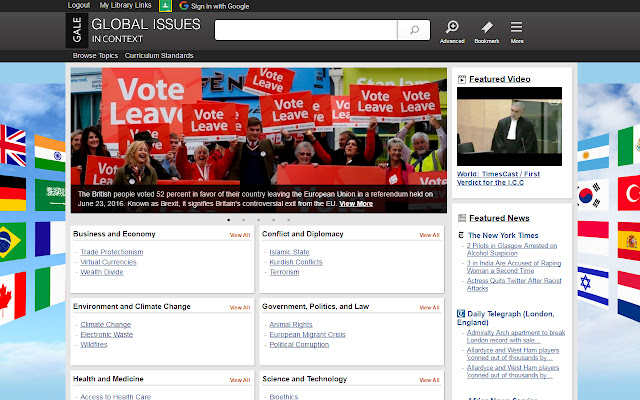Click Business and Economy heading
Viewport: 640px width, 400px height.
coord(114,234)
